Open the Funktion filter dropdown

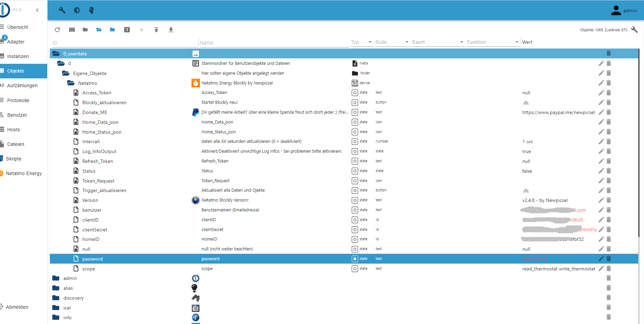(493, 42)
